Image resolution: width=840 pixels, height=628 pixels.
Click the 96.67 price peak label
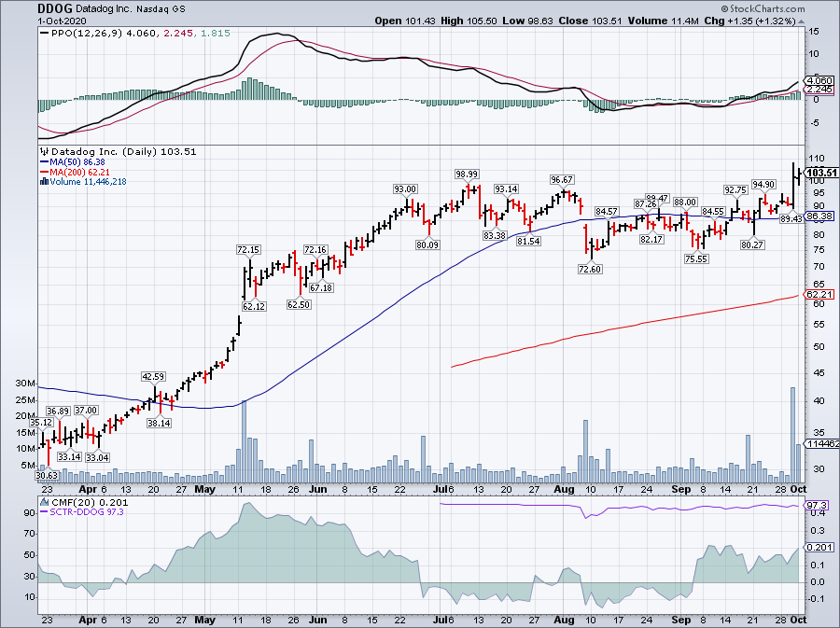(562, 180)
